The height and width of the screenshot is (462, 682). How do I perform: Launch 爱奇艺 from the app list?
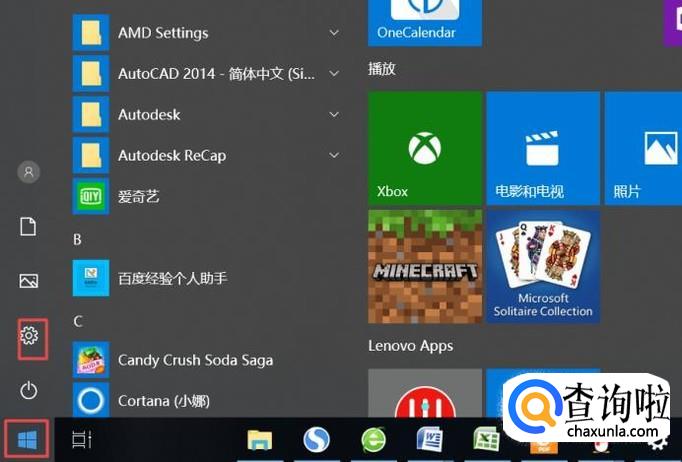[138, 196]
